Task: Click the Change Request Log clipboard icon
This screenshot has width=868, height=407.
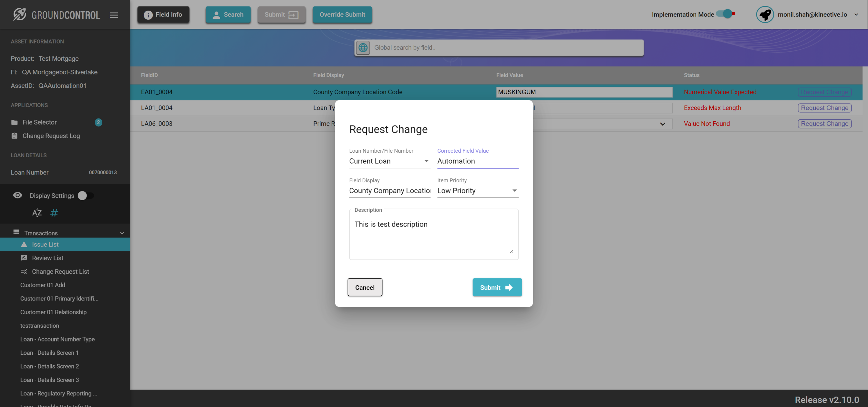Action: 15,136
